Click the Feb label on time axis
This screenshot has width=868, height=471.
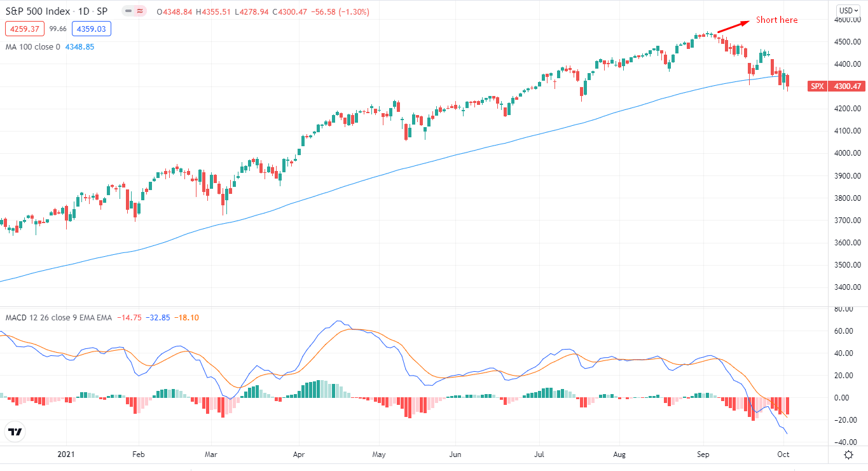coord(138,454)
